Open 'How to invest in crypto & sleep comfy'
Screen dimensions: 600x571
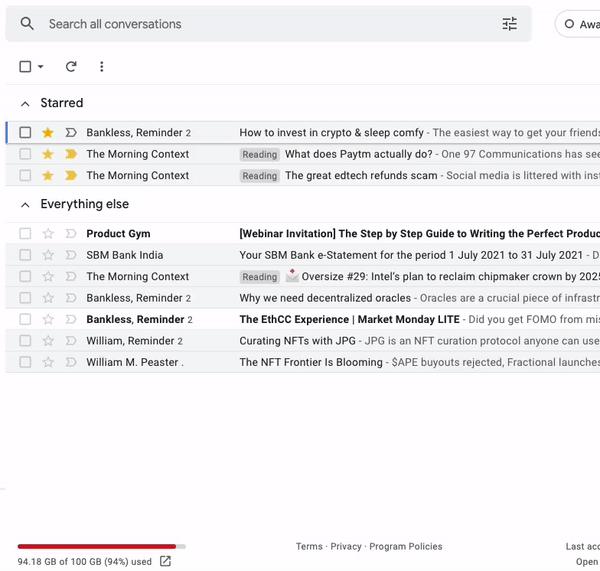pyautogui.click(x=331, y=133)
